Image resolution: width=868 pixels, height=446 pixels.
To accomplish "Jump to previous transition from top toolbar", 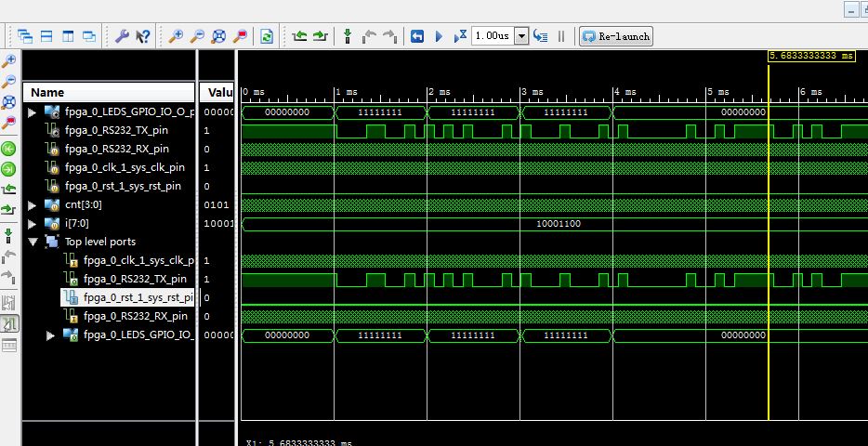I will pos(299,36).
